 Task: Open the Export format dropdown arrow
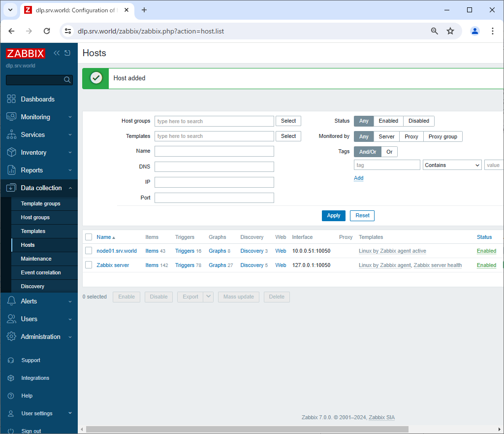tap(208, 297)
